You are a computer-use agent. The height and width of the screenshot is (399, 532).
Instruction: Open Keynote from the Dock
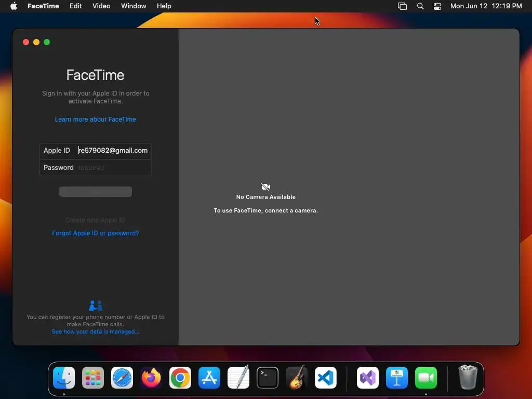[x=397, y=378]
